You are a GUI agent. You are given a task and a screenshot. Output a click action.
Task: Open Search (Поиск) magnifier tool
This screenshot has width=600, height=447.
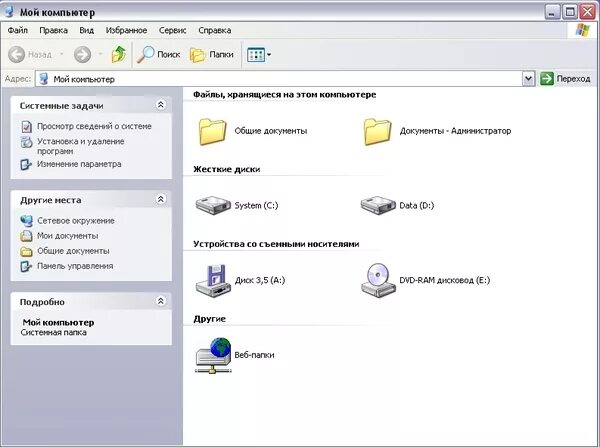[x=158, y=55]
